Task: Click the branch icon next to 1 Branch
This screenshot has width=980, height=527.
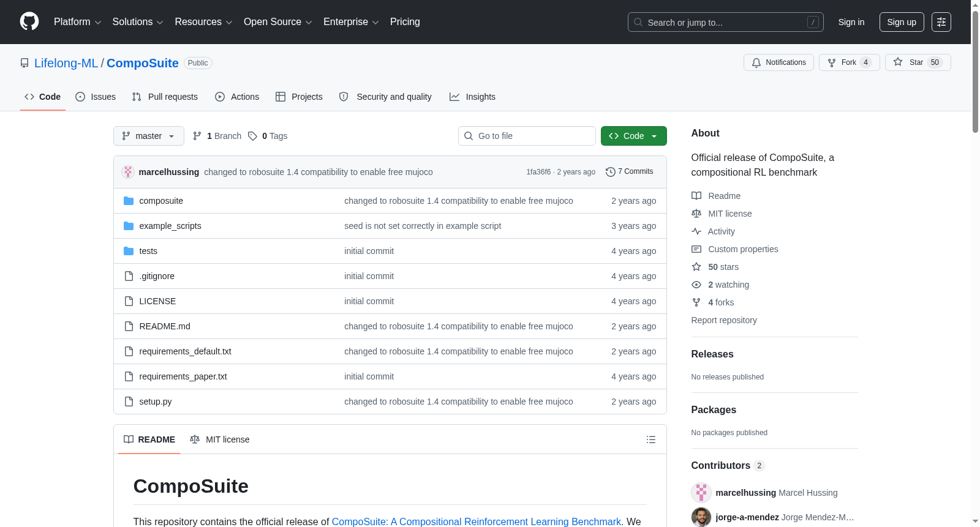Action: click(197, 136)
